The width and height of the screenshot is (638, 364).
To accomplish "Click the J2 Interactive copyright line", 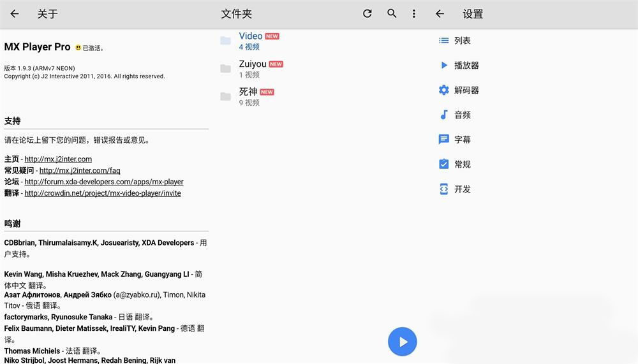I will tap(84, 76).
